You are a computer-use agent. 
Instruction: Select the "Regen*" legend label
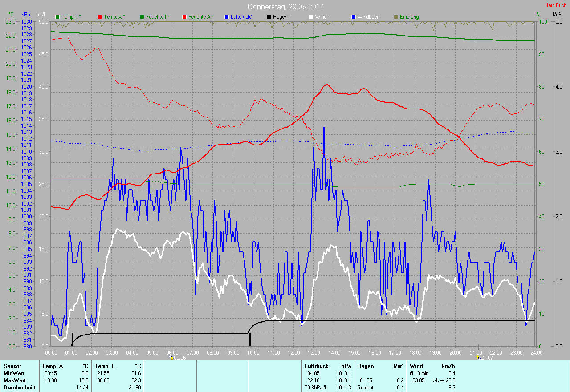pyautogui.click(x=281, y=17)
